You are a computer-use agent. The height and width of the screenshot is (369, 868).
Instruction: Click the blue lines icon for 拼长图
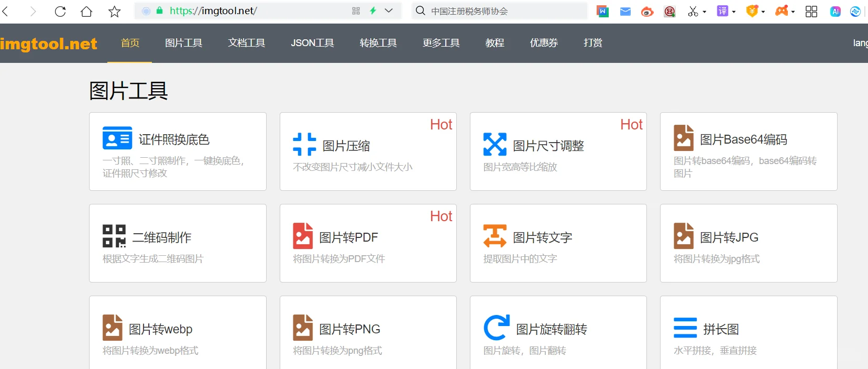pyautogui.click(x=685, y=328)
